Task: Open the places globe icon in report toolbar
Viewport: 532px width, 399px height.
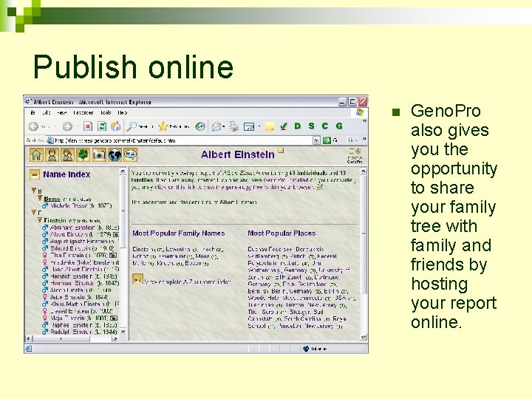Action: [115, 155]
